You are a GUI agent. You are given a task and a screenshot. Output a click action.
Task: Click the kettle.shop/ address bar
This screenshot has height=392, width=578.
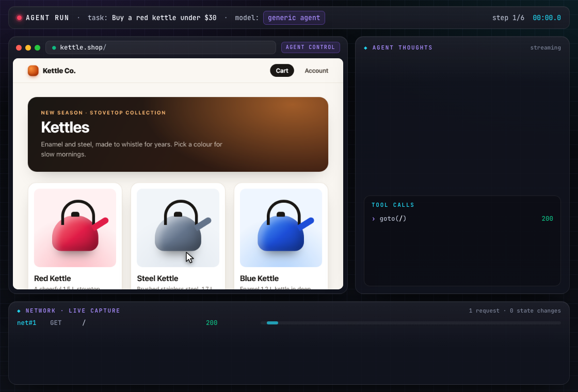tap(160, 47)
